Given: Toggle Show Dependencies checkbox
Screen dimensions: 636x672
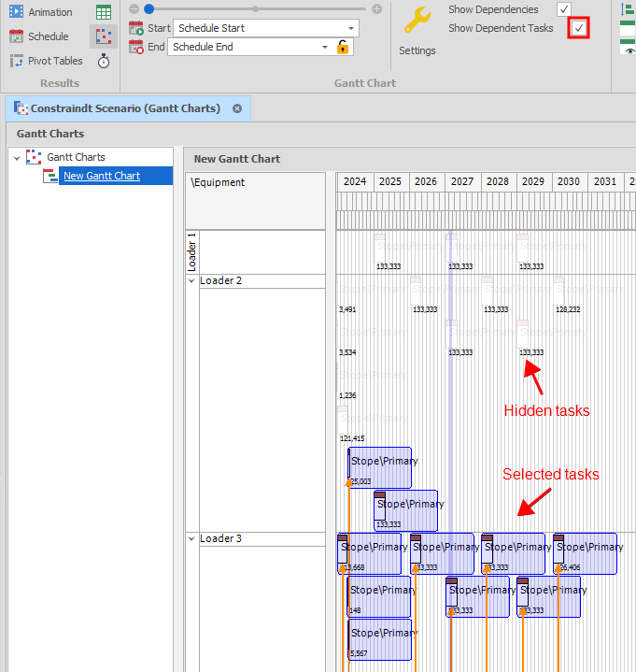Looking at the screenshot, I should coord(564,9).
